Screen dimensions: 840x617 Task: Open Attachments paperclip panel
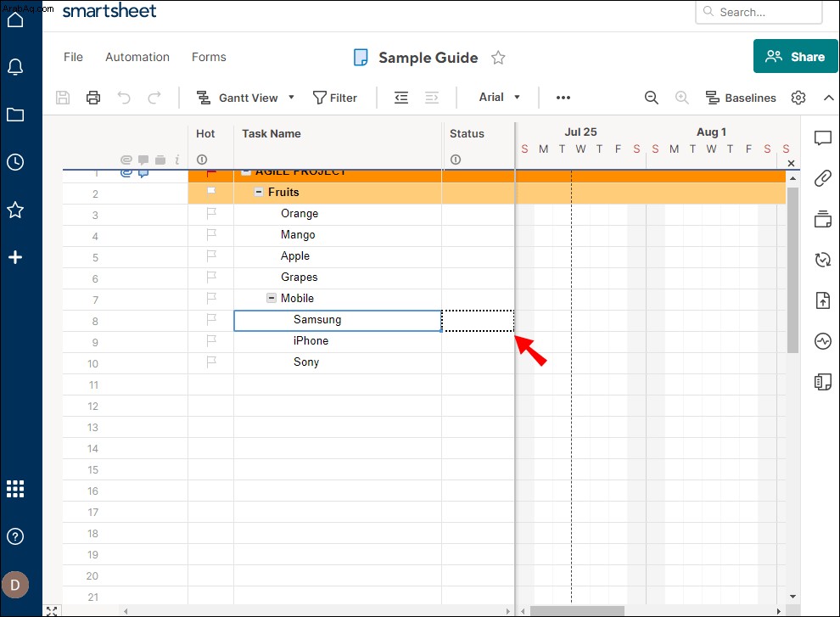[x=823, y=178]
